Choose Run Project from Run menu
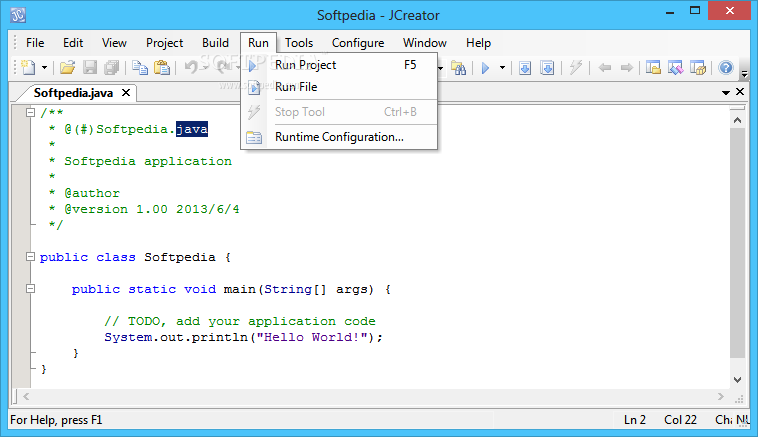 tap(339, 65)
